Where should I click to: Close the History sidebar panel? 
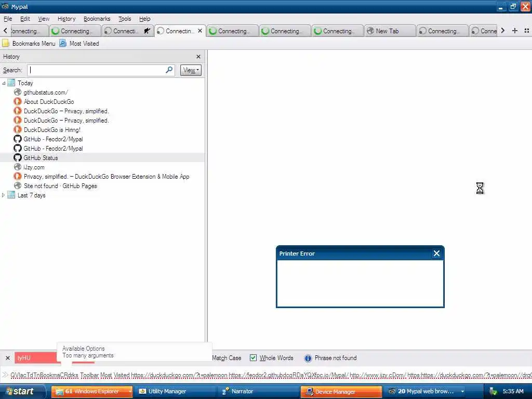tap(198, 57)
